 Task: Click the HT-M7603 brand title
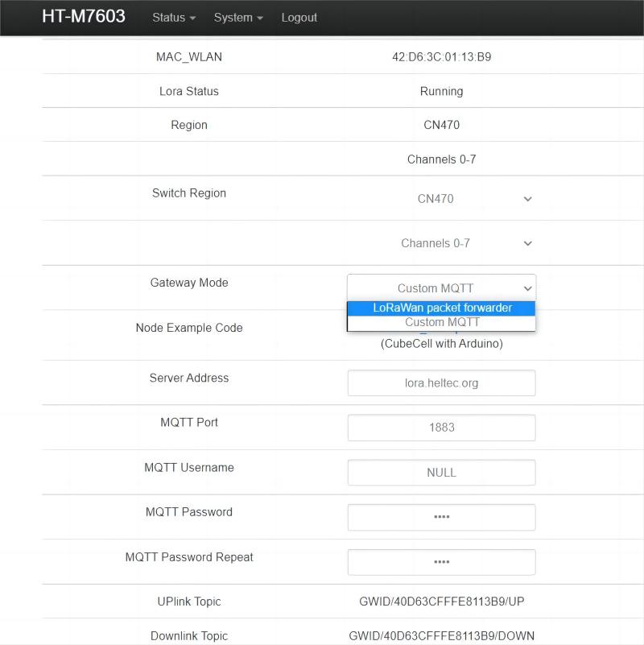[84, 17]
